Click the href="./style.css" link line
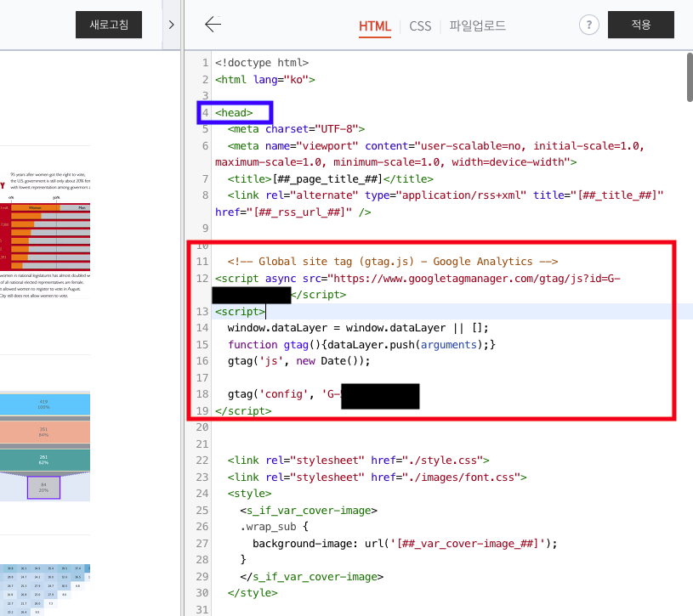 (359, 461)
